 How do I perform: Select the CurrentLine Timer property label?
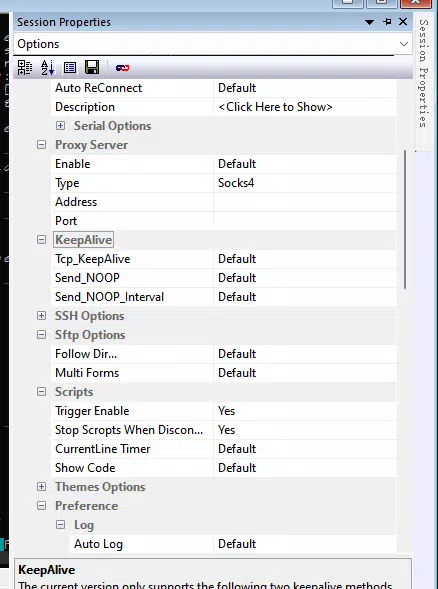pyautogui.click(x=103, y=449)
